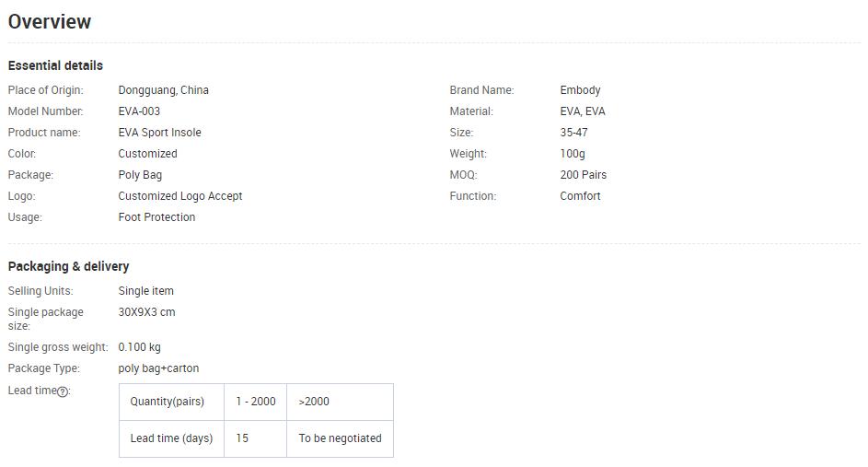Click the 15 days lead time cell
The image size is (868, 467).
(255, 438)
